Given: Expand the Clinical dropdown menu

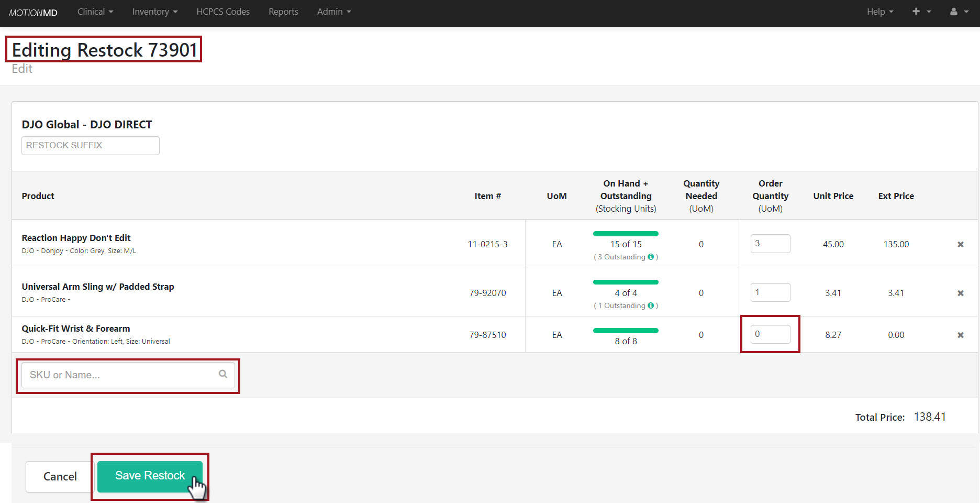Looking at the screenshot, I should [95, 12].
